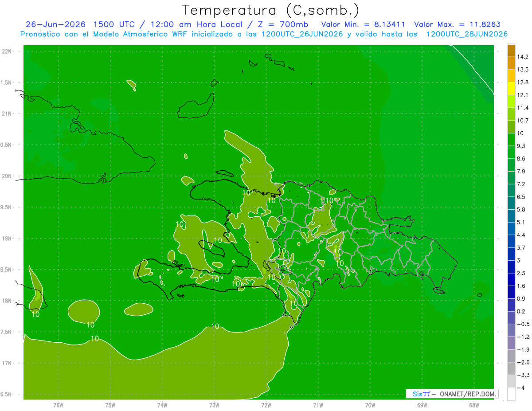Click the "21N" latitude axis label
The height and width of the screenshot is (411, 532).
(7, 114)
